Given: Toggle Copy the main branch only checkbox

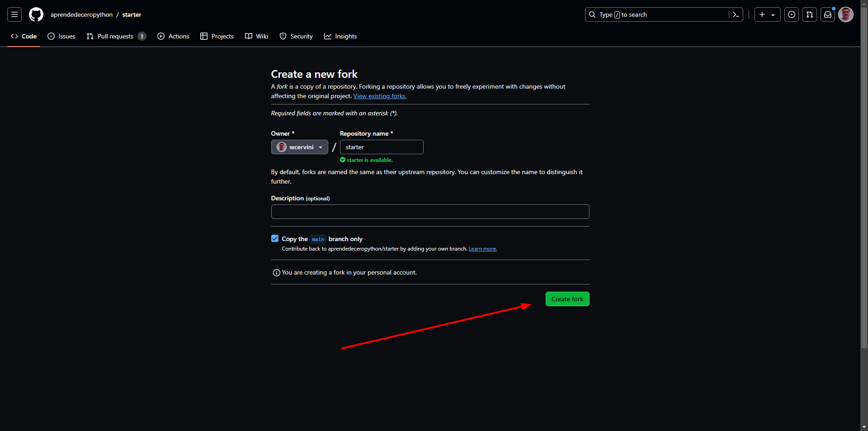Looking at the screenshot, I should pos(275,238).
